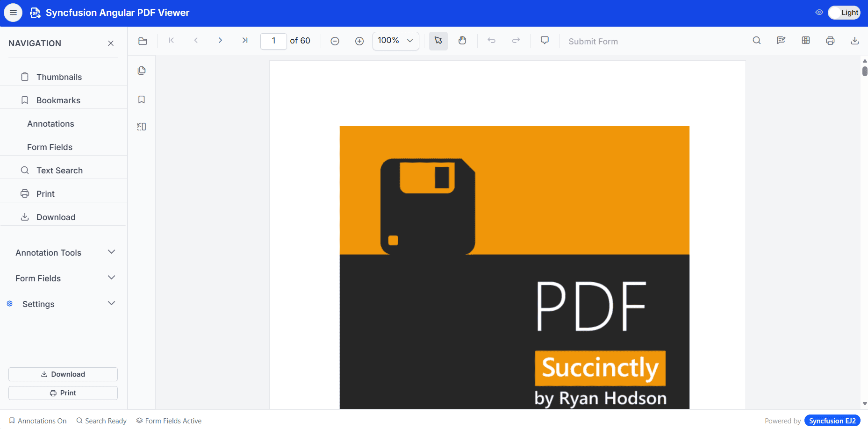Click the Search Ready status

point(101,421)
